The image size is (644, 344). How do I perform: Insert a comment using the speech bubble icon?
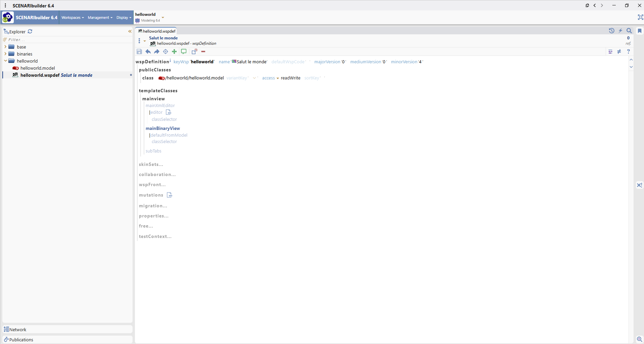click(183, 51)
